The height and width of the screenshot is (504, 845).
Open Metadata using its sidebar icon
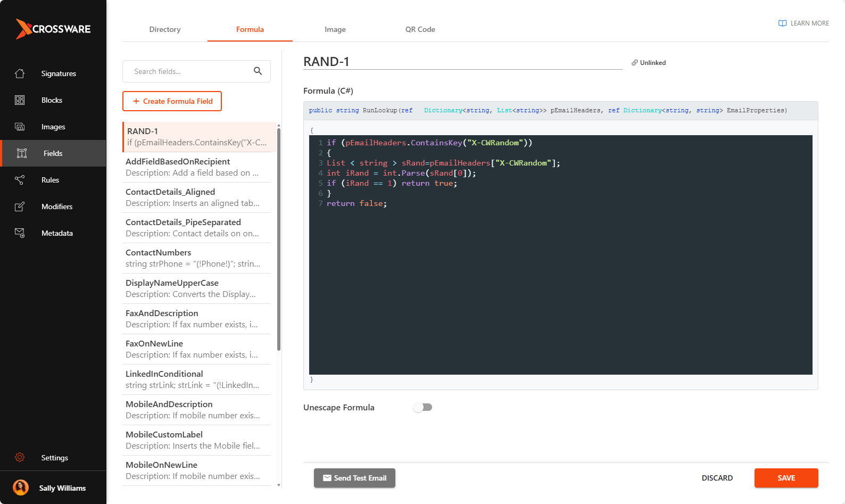coord(20,233)
